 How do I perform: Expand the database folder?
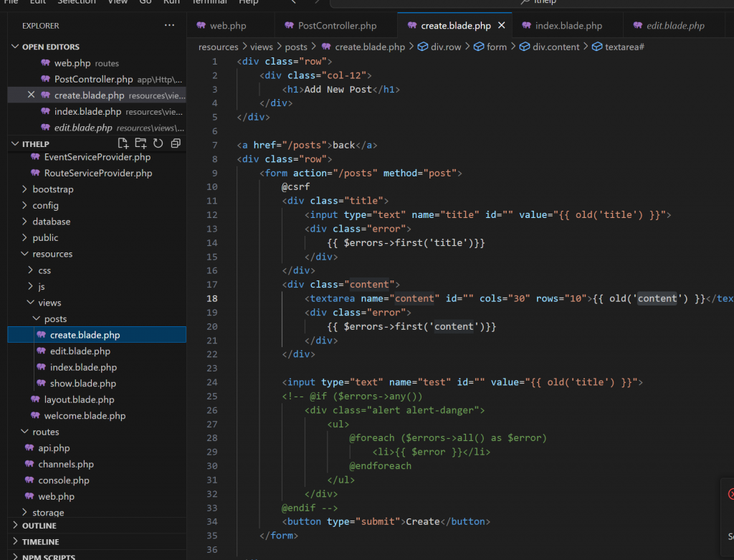point(51,222)
